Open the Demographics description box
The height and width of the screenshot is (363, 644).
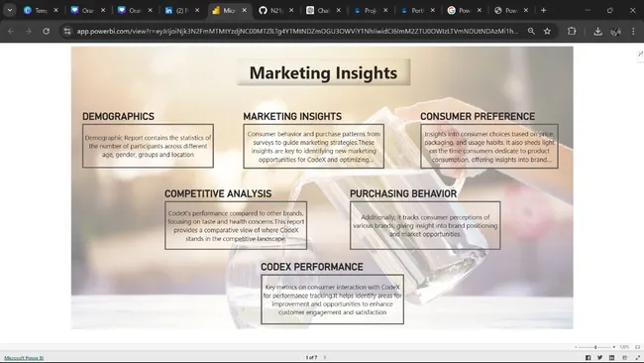coord(148,146)
